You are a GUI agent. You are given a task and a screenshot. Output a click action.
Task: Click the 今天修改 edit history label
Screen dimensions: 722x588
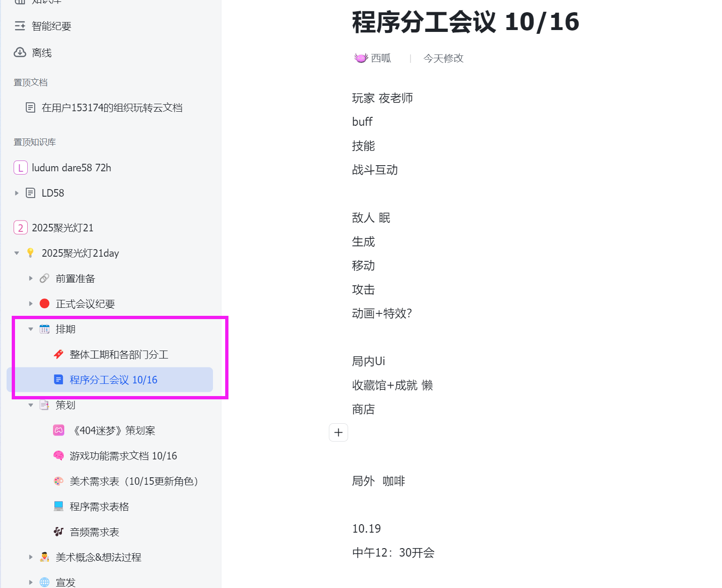pyautogui.click(x=443, y=58)
